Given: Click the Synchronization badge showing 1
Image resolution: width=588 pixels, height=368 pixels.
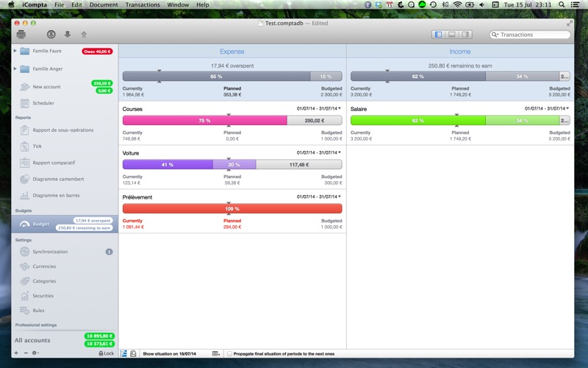Looking at the screenshot, I should 109,252.
